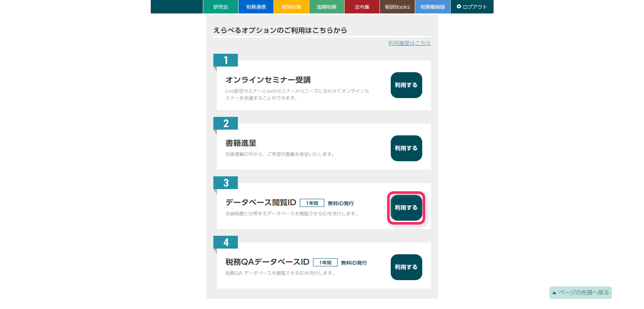Click 無料ID発行 label beside 税務QAデータベースID
This screenshot has height=309, width=644.
point(354,263)
